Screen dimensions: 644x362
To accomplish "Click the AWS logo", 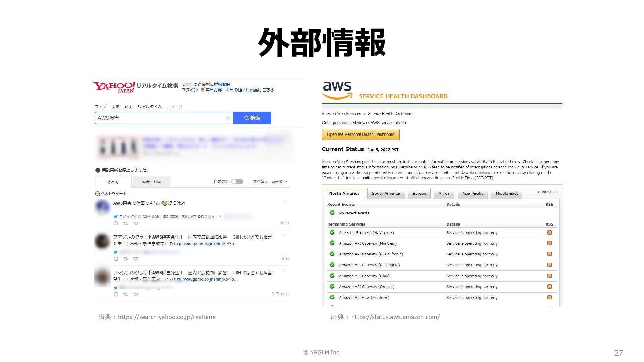I will 337,90.
